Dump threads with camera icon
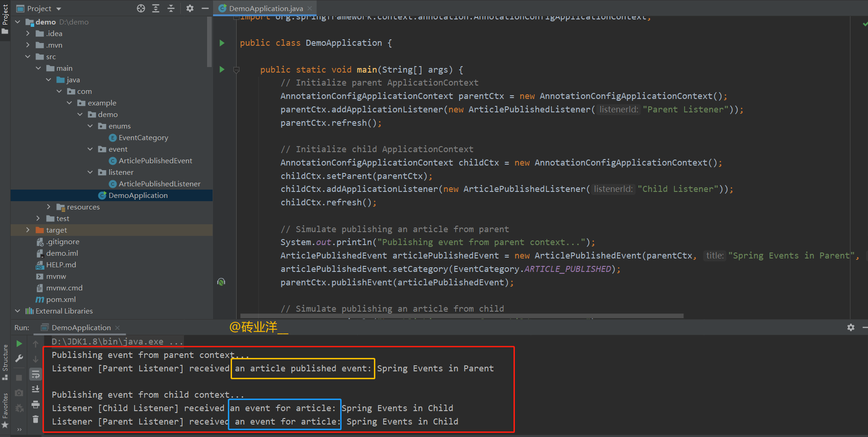868x437 pixels. 19,393
